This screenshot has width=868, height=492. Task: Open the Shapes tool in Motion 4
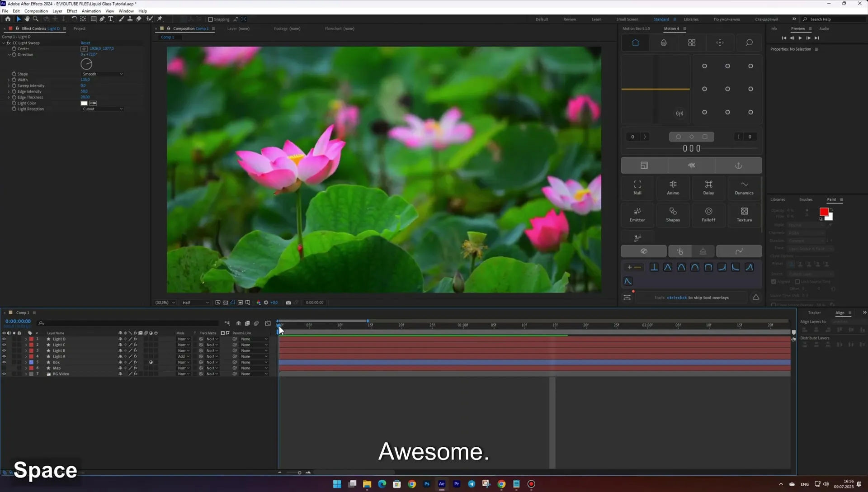click(673, 215)
